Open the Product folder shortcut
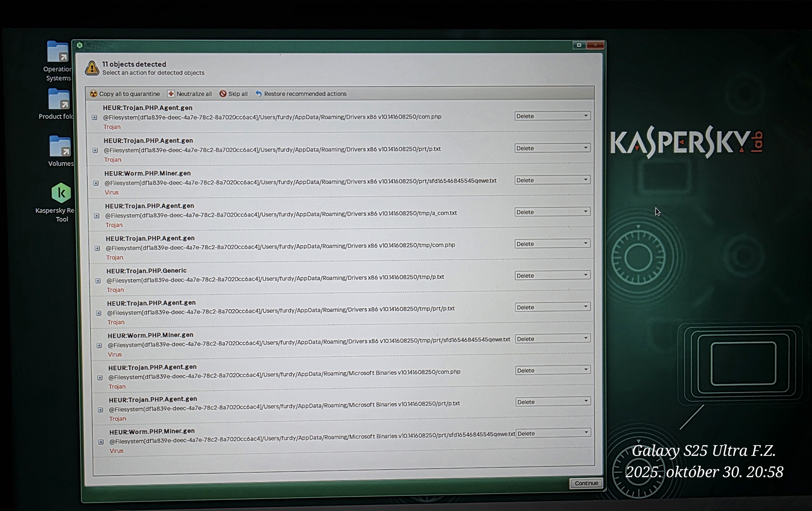 pos(59,100)
